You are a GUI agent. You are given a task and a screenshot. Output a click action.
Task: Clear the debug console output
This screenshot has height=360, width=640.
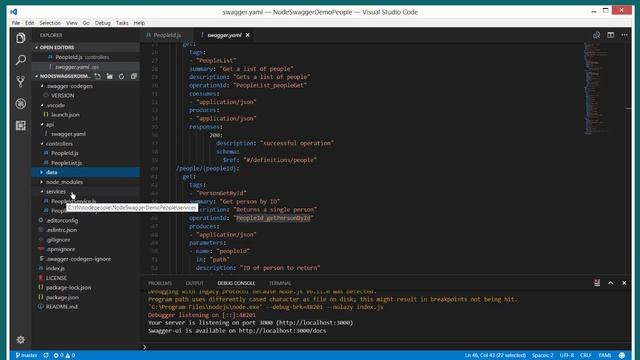pos(597,283)
